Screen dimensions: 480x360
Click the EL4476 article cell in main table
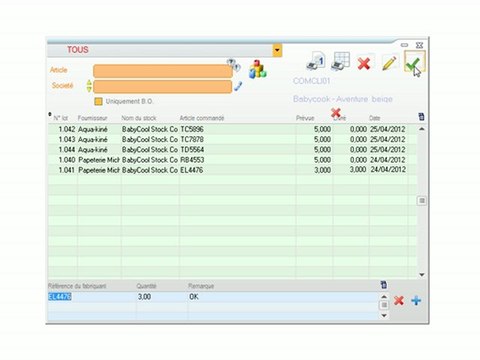191,170
